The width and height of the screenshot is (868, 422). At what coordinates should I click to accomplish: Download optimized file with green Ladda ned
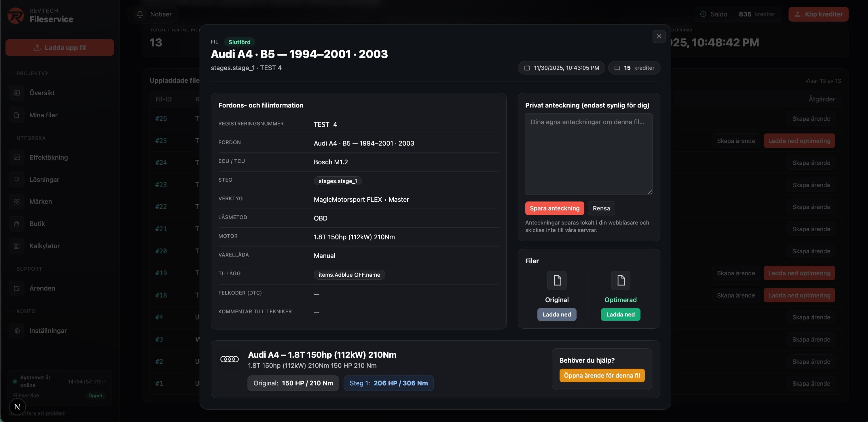tap(620, 314)
